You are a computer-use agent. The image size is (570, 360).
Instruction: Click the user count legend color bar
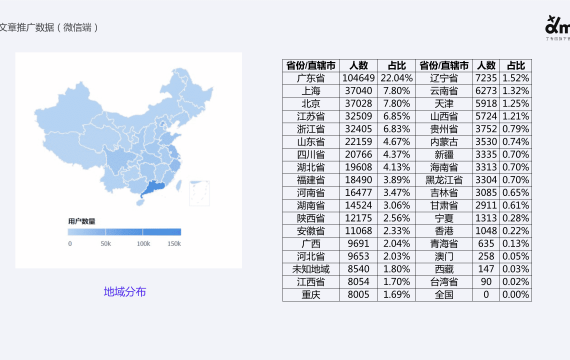(x=124, y=232)
